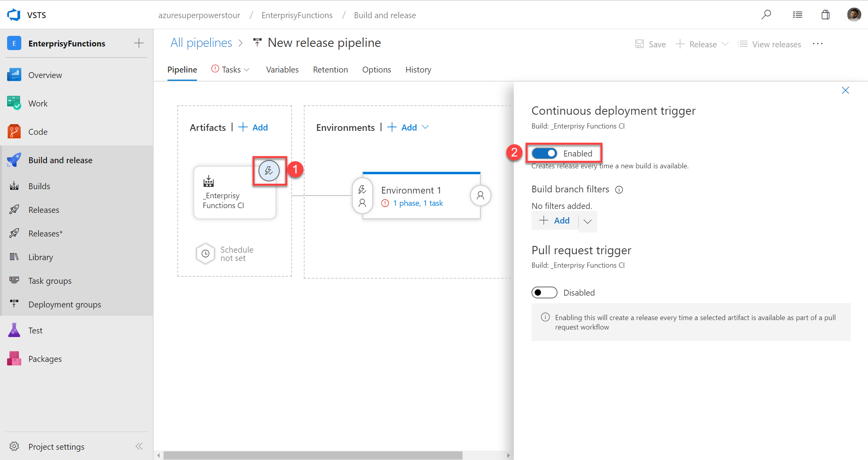Image resolution: width=868 pixels, height=460 pixels.
Task: Click the continuous deployment trigger icon
Action: click(268, 170)
